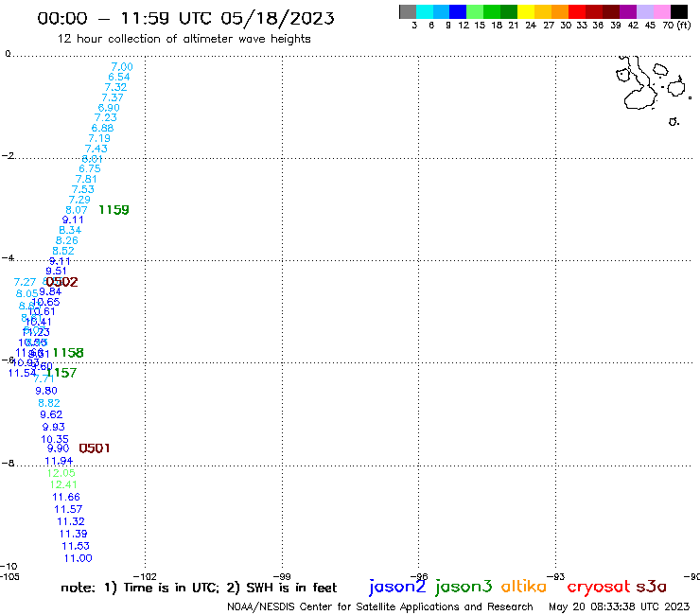
Task: Click the subtitle about altimeter wave heights
Action: [x=184, y=39]
